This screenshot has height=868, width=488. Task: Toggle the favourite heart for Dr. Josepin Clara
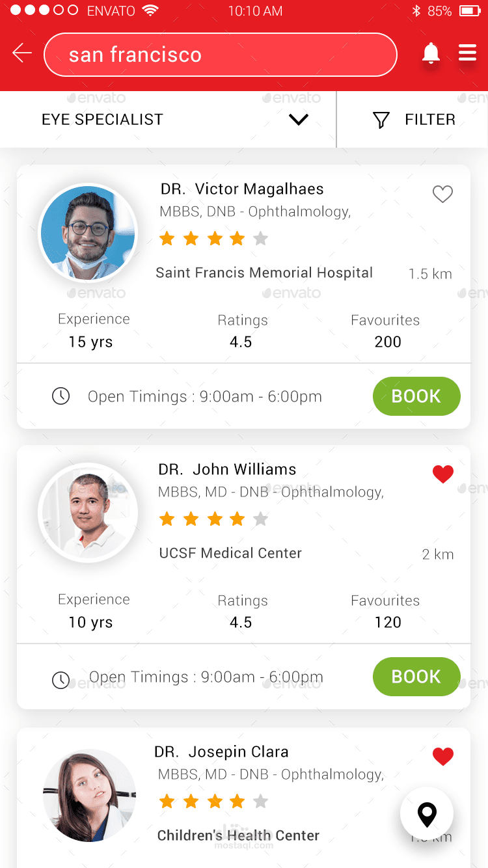coord(442,756)
